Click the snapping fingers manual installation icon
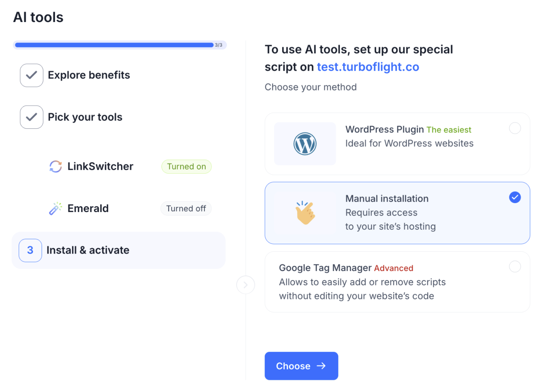This screenshot has width=542, height=392. [305, 213]
